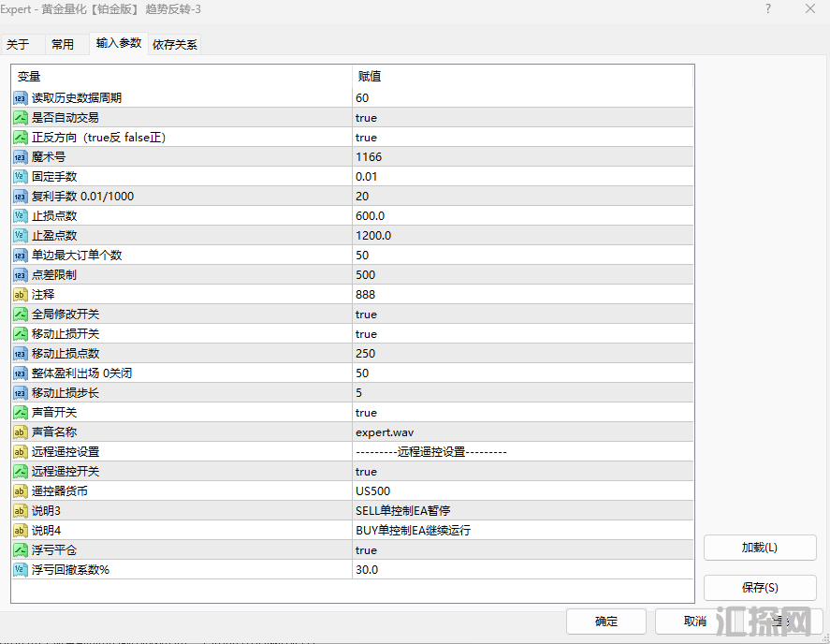Click the 保存(S) button
The width and height of the screenshot is (830, 644).
[759, 588]
